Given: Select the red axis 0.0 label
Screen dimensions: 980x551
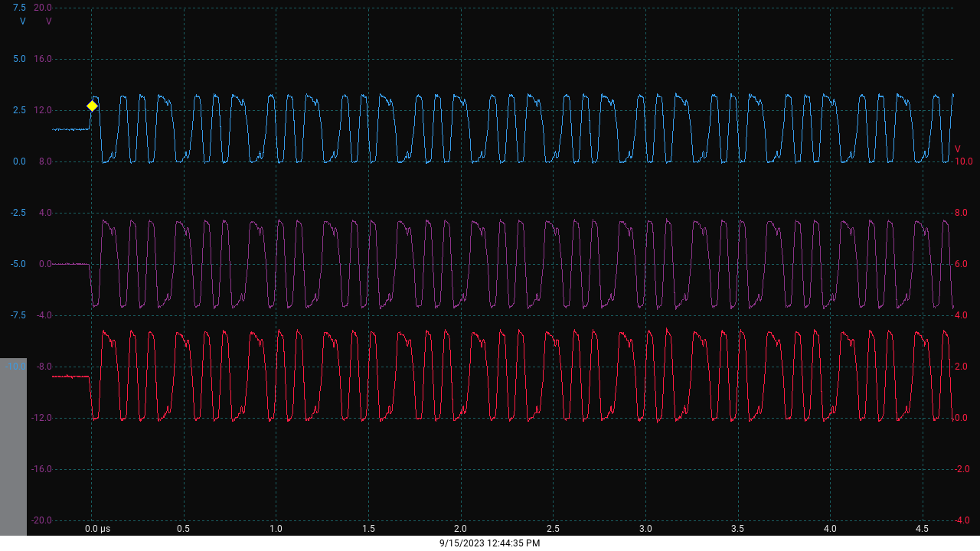Looking at the screenshot, I should tap(962, 418).
